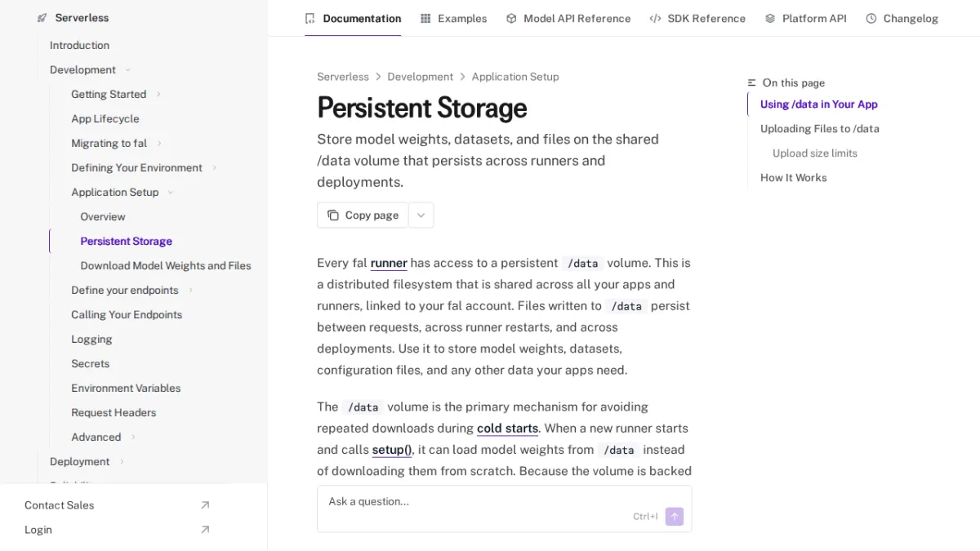Open the Copy page dropdown arrow

point(421,216)
